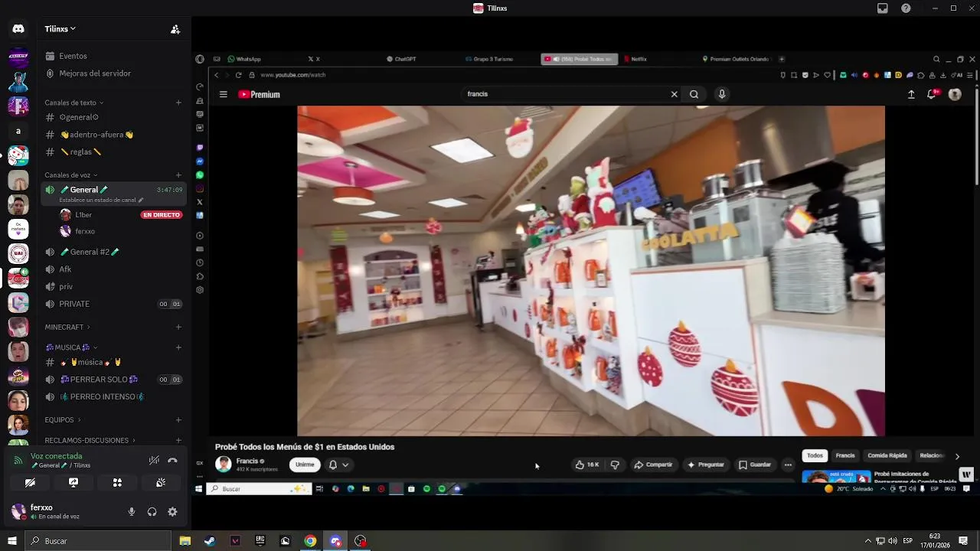Turn on camera in the voice panel
This screenshot has height=551, width=980.
point(30,483)
